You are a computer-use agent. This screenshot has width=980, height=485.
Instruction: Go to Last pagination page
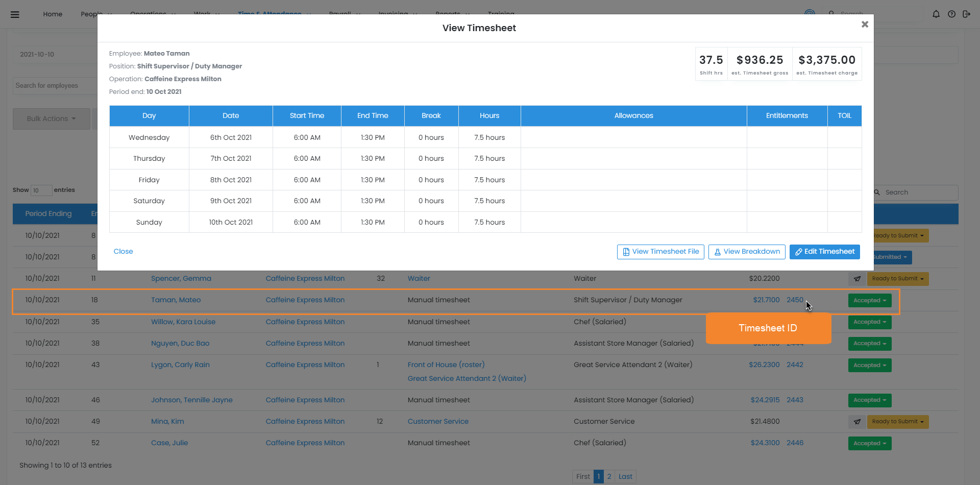tap(625, 476)
